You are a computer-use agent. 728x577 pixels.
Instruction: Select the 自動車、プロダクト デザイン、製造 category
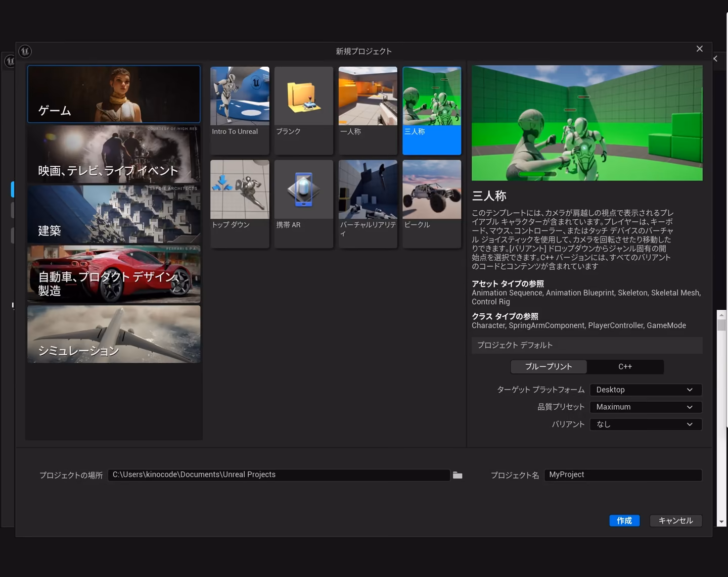pyautogui.click(x=114, y=274)
